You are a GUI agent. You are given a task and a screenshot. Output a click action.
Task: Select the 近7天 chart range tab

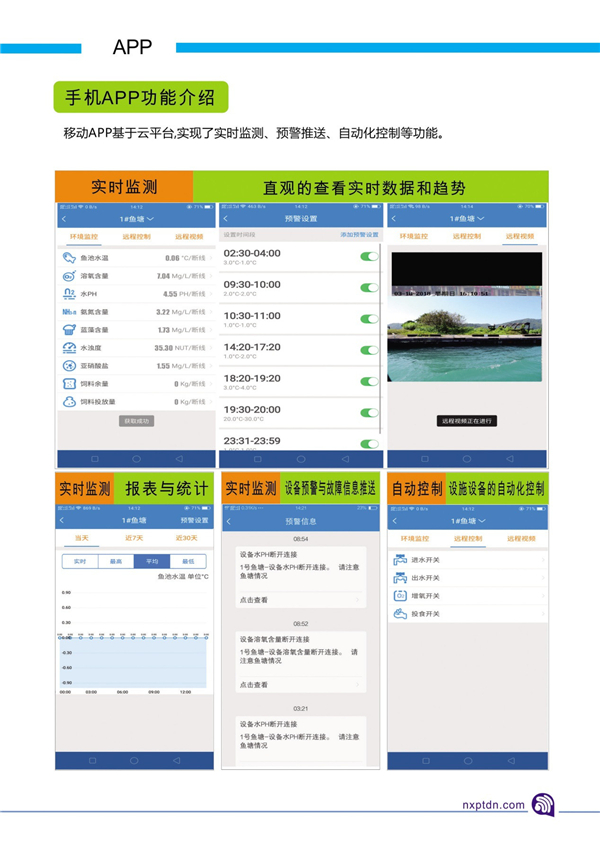134,538
